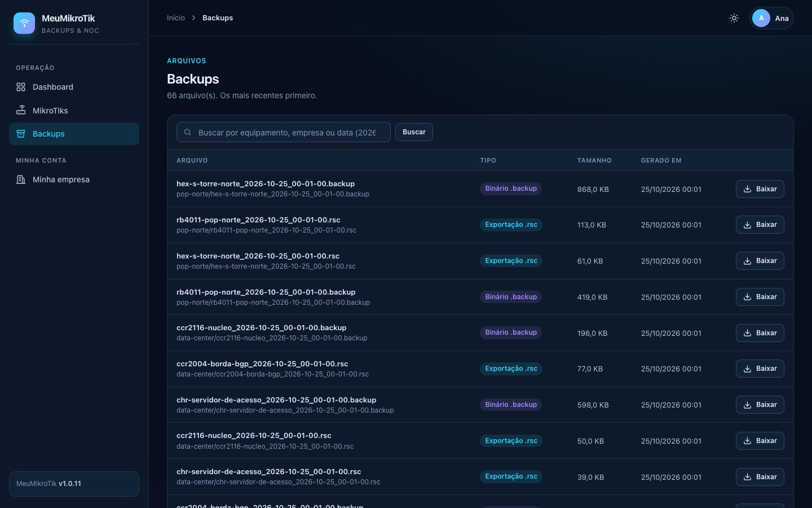Click the Buscar button

(414, 132)
